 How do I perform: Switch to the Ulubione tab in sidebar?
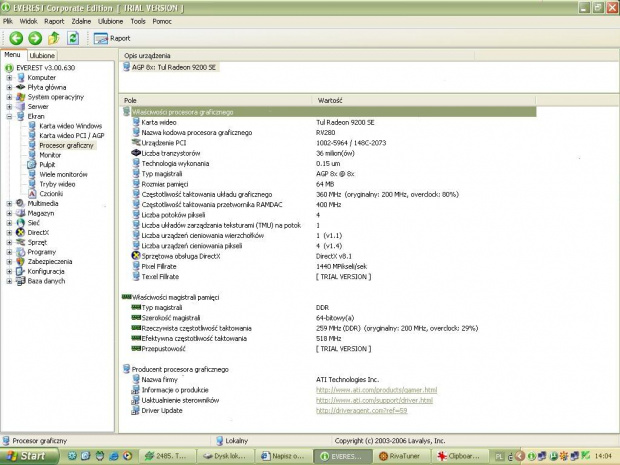(x=42, y=55)
